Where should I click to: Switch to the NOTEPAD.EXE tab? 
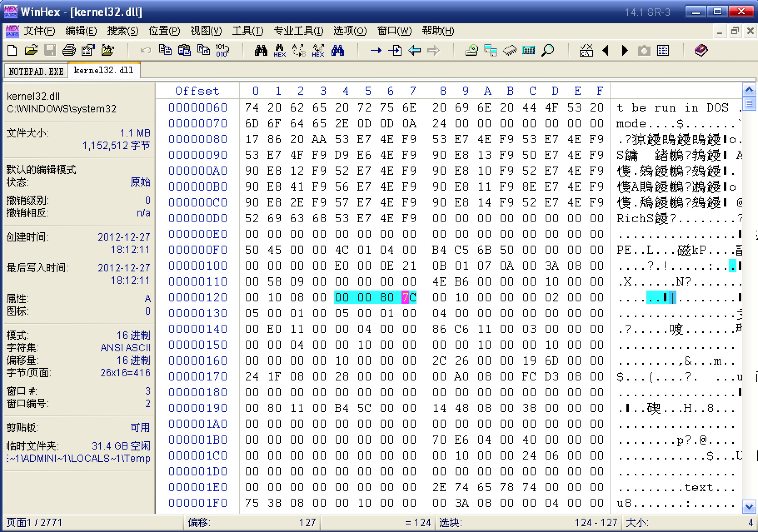(35, 70)
